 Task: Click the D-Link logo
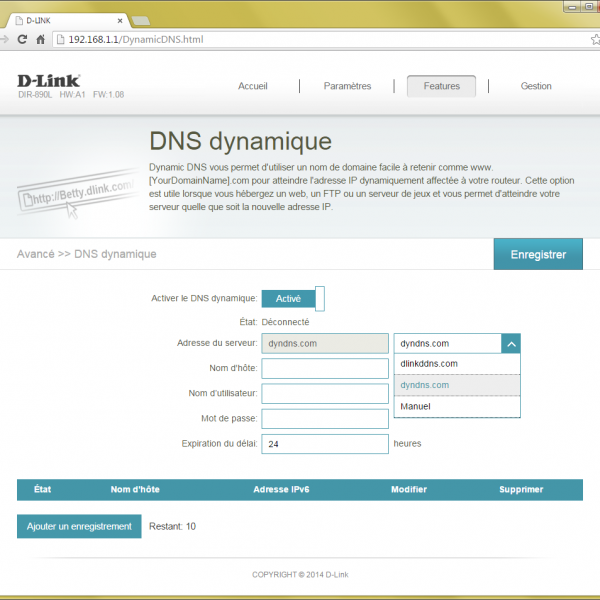click(x=49, y=81)
